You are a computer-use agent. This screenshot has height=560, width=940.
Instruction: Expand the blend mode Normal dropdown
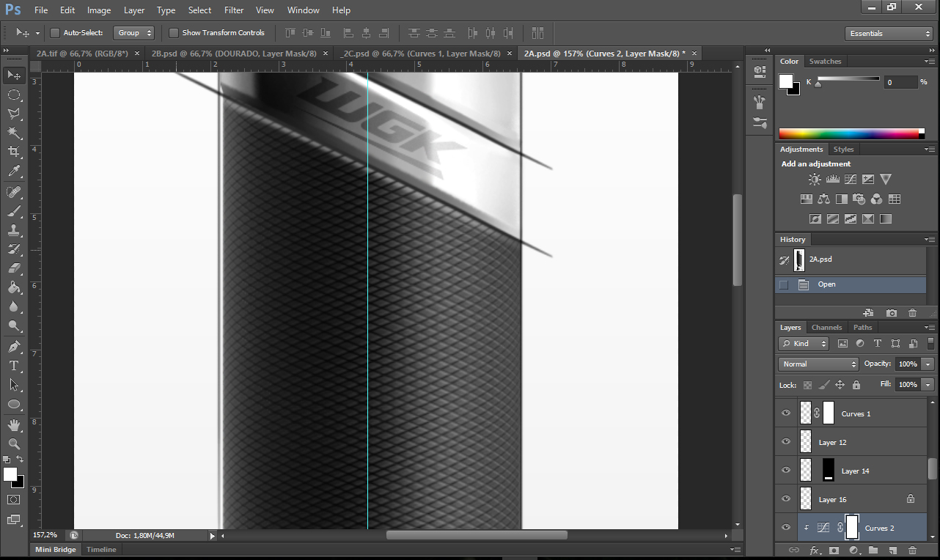click(818, 364)
